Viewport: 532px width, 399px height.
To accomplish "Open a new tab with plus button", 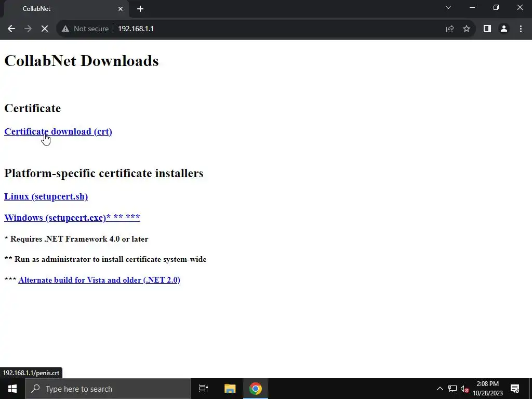I will [x=140, y=9].
